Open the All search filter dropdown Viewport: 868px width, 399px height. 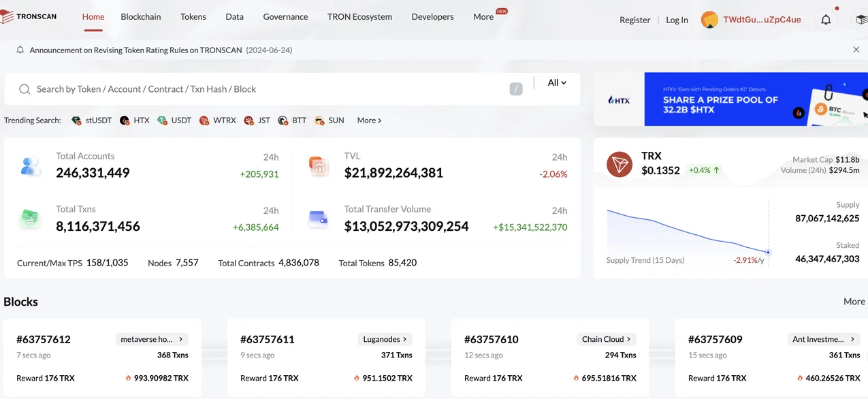coord(557,82)
